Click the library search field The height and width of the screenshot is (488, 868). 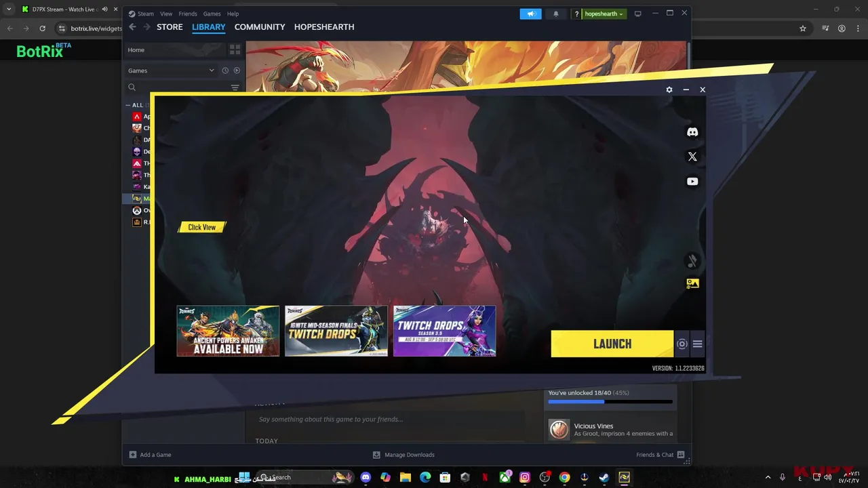pos(179,87)
